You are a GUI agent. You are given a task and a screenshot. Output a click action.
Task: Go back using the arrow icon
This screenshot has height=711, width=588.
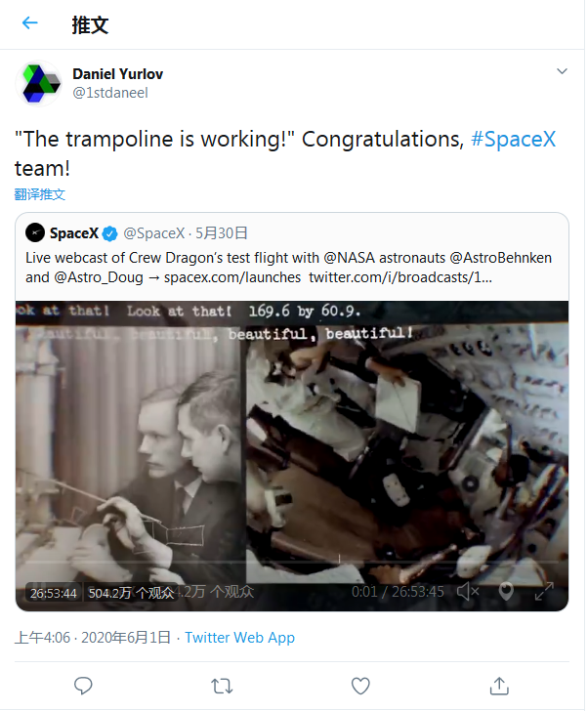[x=30, y=23]
